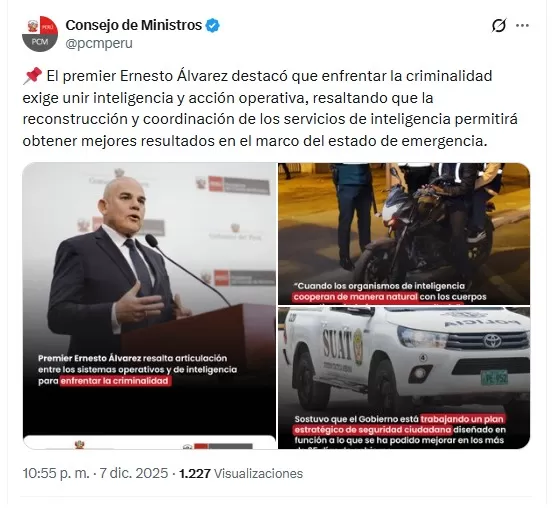The width and height of the screenshot is (558, 521).
Task: Click the red pushpin emoji
Action: (32, 76)
